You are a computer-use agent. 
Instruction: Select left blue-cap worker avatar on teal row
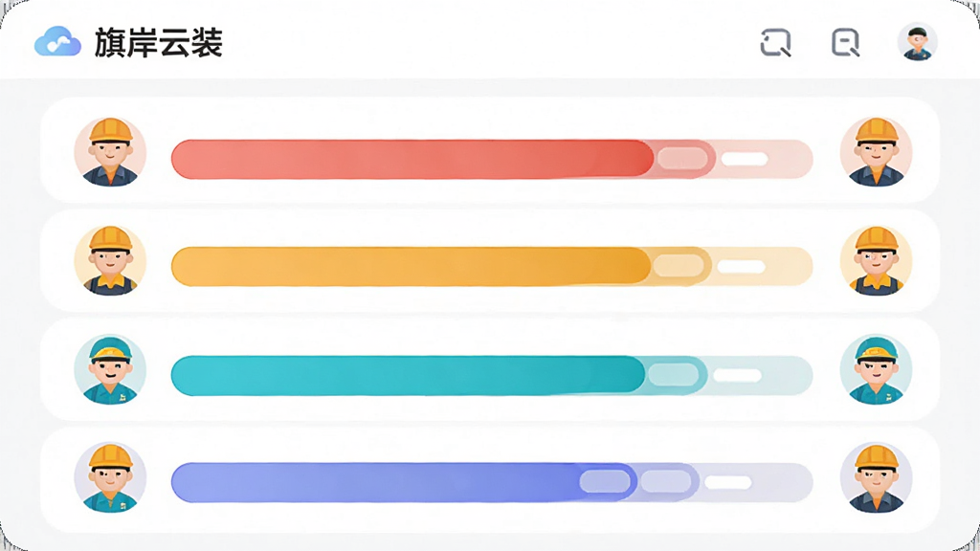pos(110,370)
